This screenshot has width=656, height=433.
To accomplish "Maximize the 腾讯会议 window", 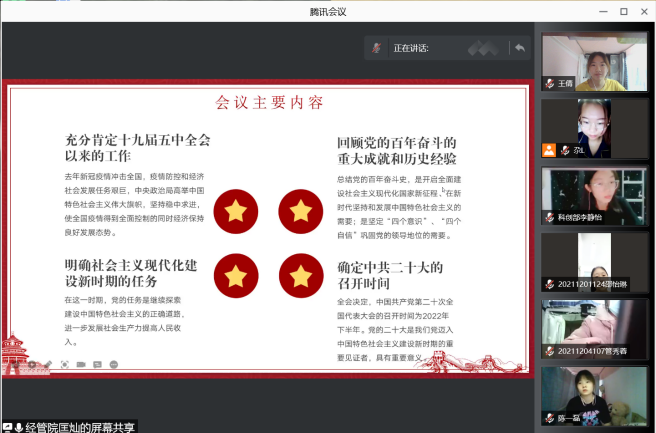I will pos(623,11).
